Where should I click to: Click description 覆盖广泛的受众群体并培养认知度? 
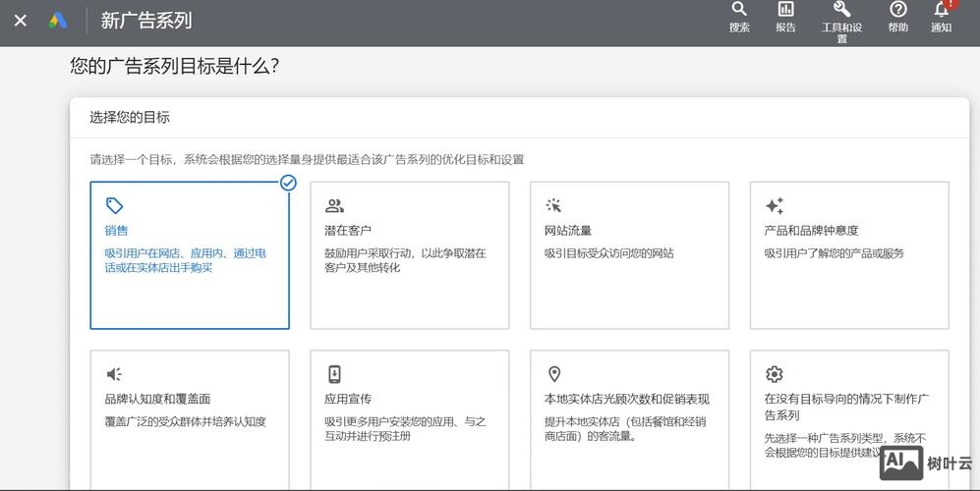tap(186, 421)
